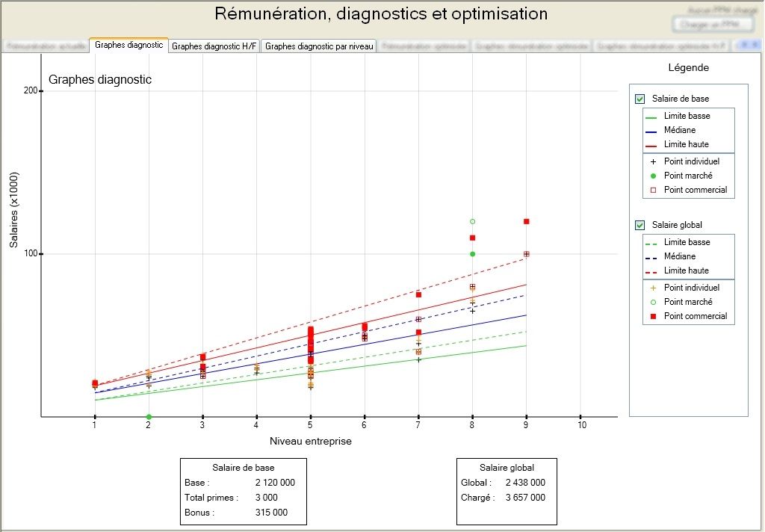765x532 pixels.
Task: Toggle the Salaire global checkbox
Action: (x=639, y=226)
